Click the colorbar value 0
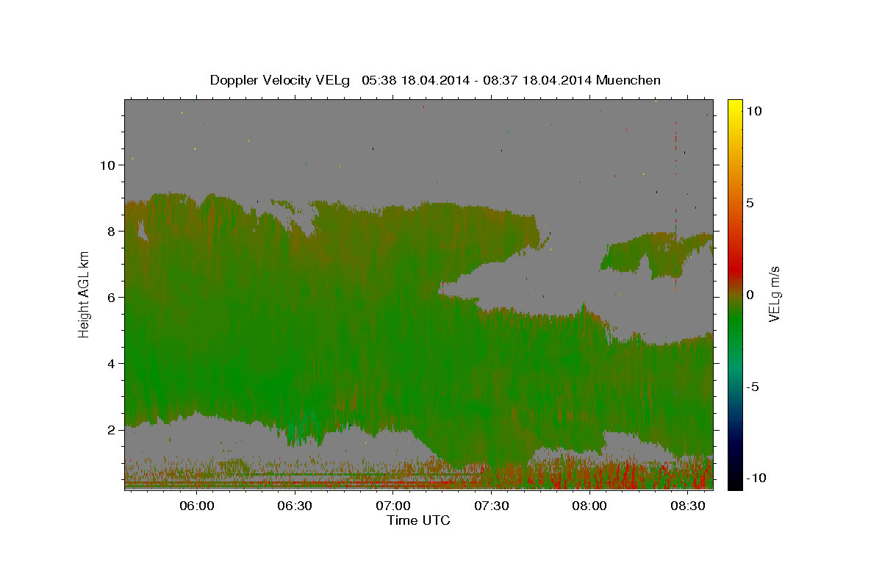The height and width of the screenshot is (588, 882). coord(750,295)
